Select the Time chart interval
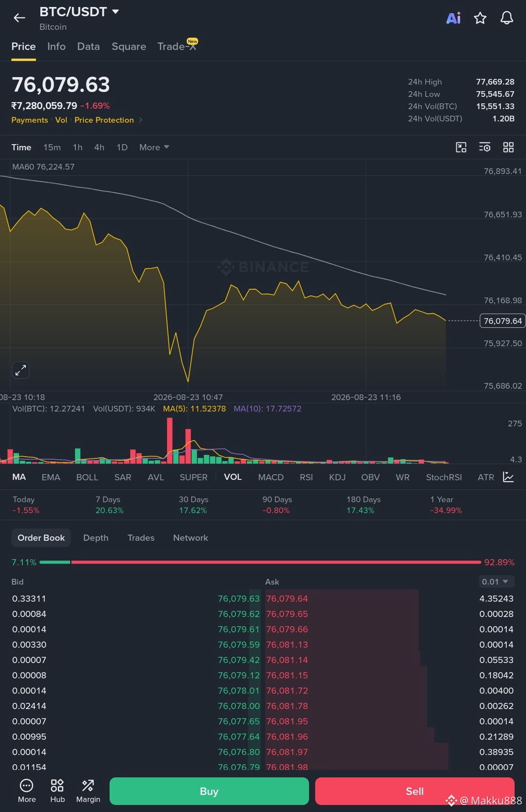526x812 pixels. coord(21,147)
